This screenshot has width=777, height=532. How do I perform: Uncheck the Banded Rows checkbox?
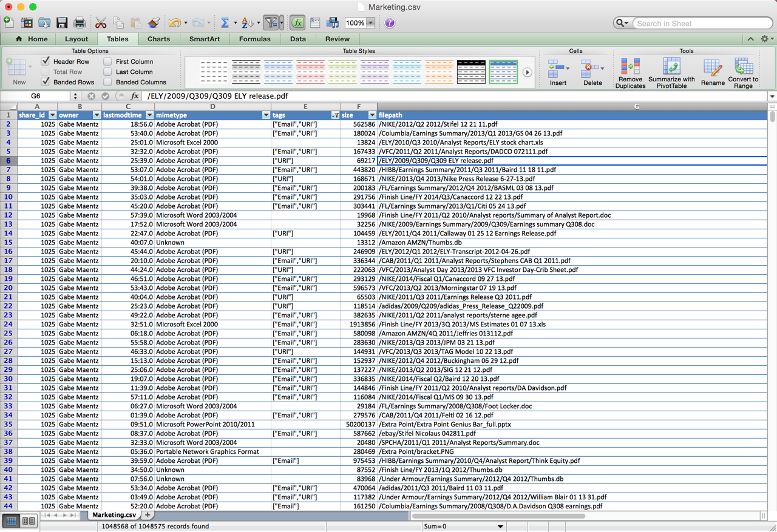(46, 82)
